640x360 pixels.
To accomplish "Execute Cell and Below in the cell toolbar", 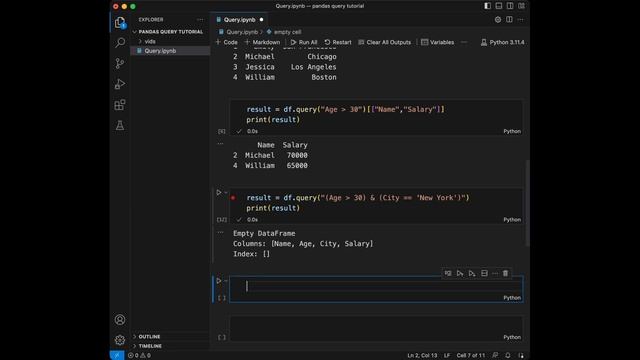I will pyautogui.click(x=472, y=273).
